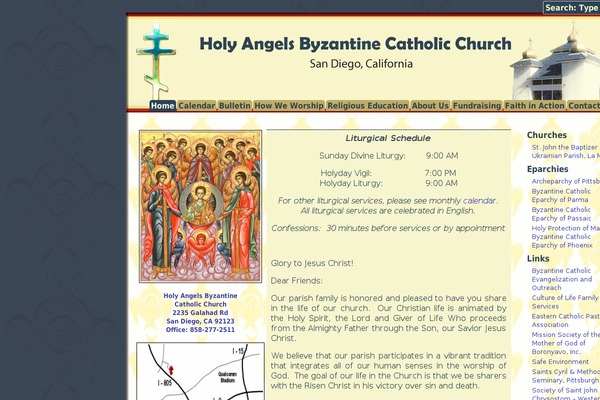Viewport: 600px width, 400px height.
Task: Open the Contact tab
Action: click(x=583, y=106)
